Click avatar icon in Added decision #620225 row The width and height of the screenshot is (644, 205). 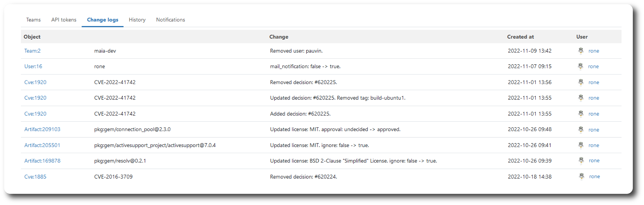click(581, 114)
